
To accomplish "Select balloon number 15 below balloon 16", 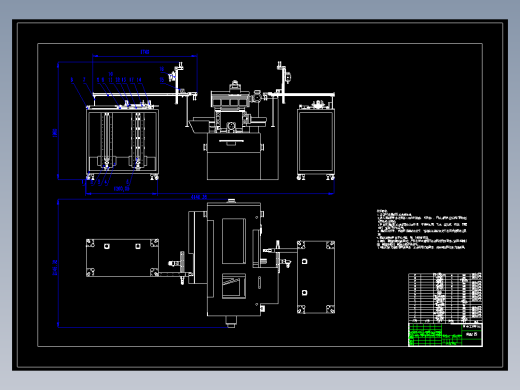I will (x=162, y=80).
